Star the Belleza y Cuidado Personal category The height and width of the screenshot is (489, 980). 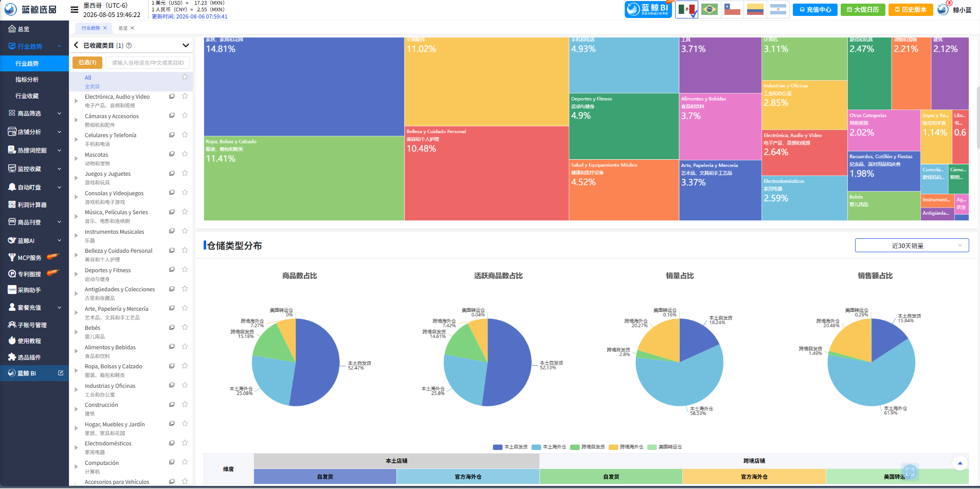tap(185, 250)
